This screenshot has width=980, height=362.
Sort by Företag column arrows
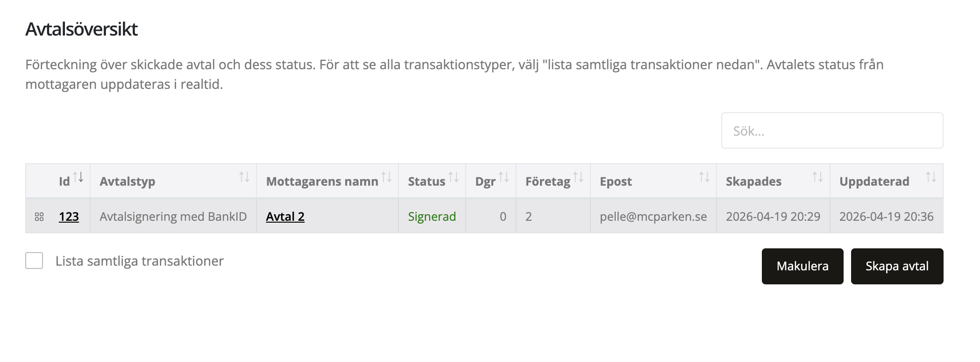(578, 177)
